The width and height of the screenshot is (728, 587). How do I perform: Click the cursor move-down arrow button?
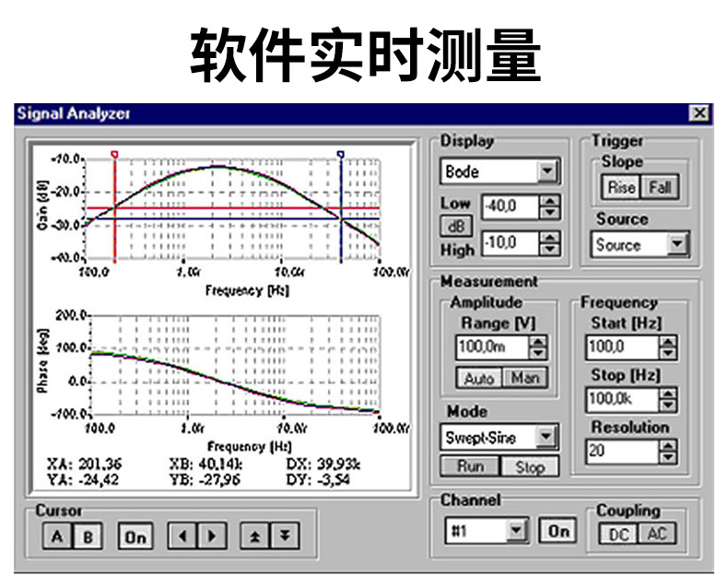click(285, 536)
